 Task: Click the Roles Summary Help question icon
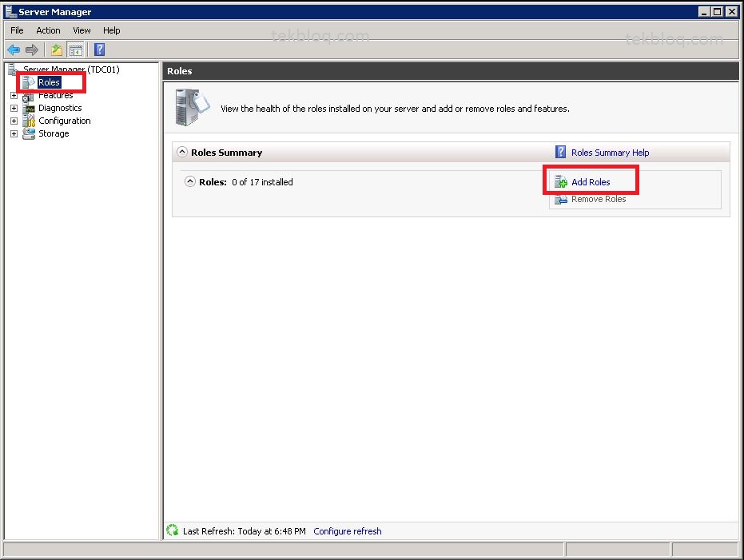560,152
